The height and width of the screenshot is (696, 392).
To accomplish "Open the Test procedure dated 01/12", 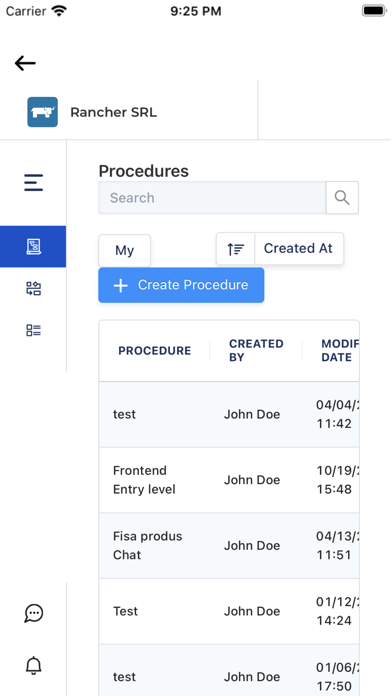I will tap(126, 611).
